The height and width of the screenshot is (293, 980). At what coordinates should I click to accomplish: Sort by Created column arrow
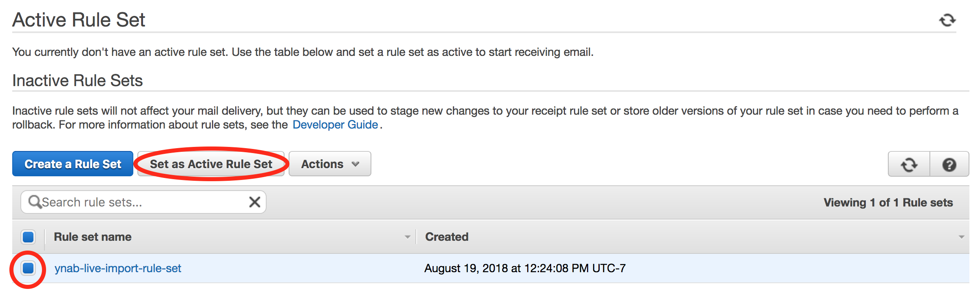[x=962, y=237]
